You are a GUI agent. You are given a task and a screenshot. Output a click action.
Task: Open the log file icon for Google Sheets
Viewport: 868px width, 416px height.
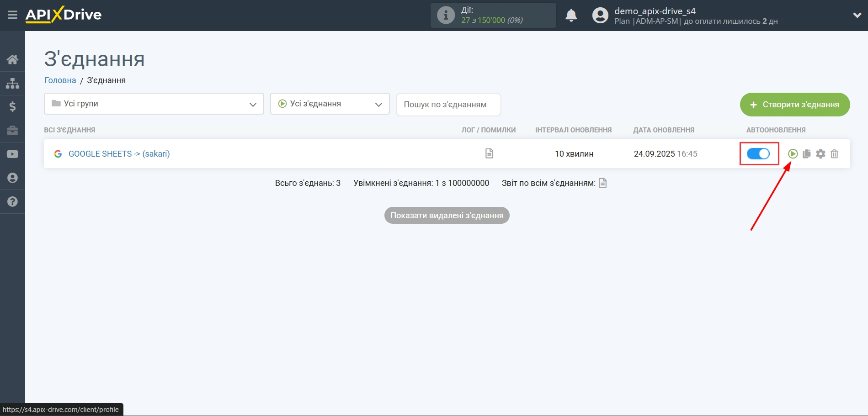point(489,153)
